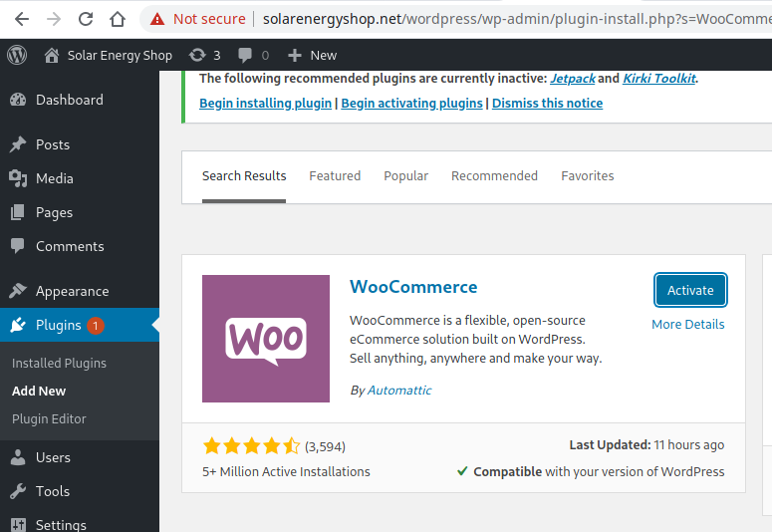Switch to the Favorites tab
This screenshot has height=532, width=772.
[588, 176]
